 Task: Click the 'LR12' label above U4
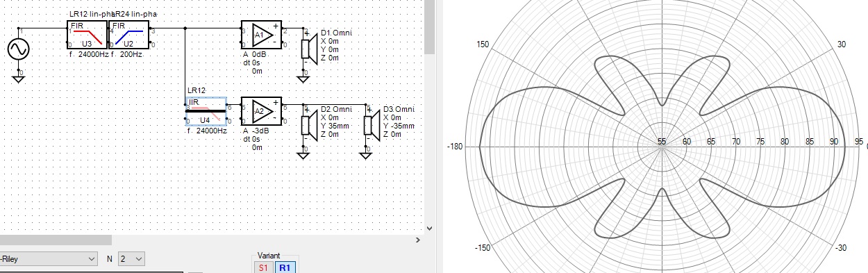point(197,91)
